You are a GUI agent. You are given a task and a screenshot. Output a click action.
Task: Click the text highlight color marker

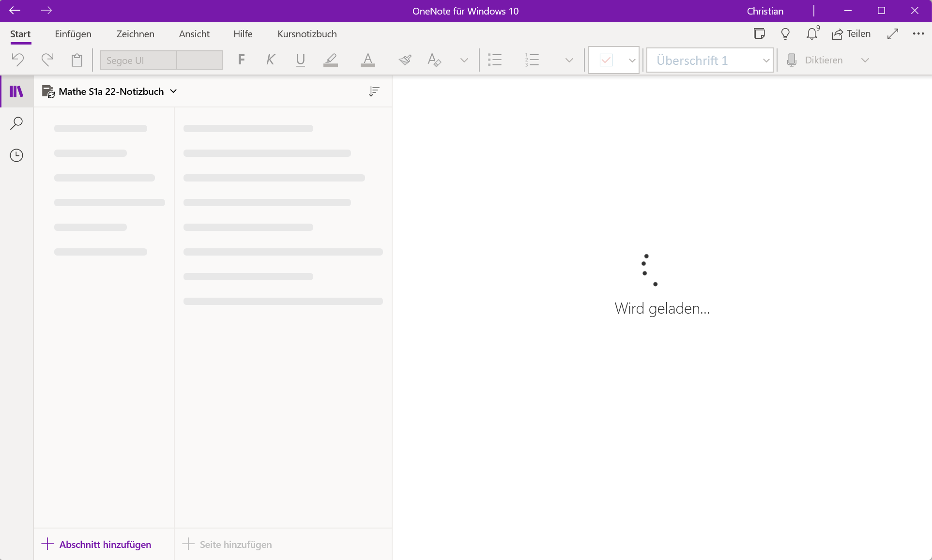331,60
